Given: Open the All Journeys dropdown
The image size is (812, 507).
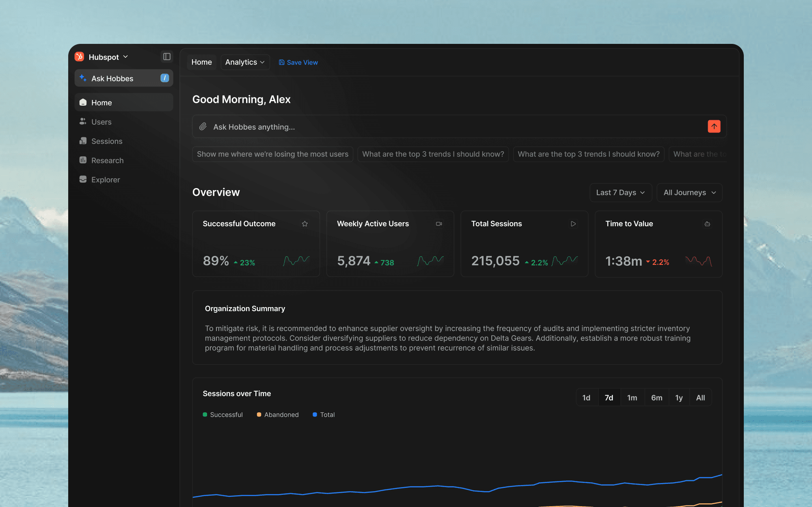Looking at the screenshot, I should pyautogui.click(x=689, y=193).
